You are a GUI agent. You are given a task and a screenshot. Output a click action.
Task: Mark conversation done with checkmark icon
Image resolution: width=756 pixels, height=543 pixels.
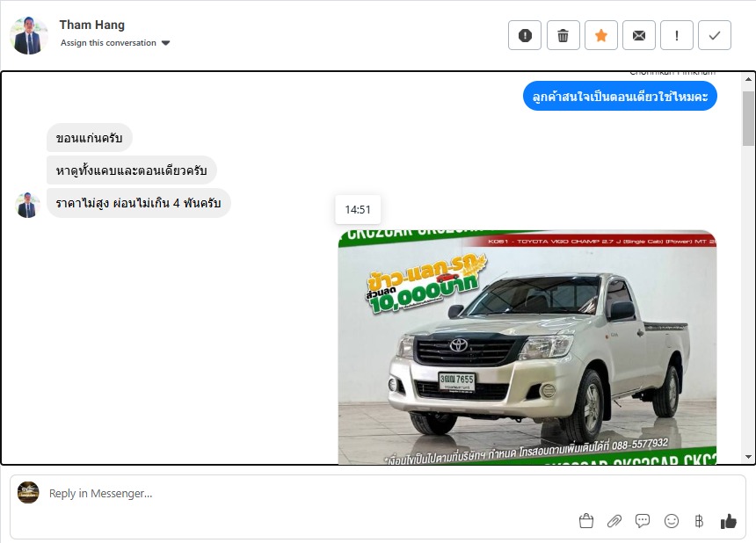point(715,35)
